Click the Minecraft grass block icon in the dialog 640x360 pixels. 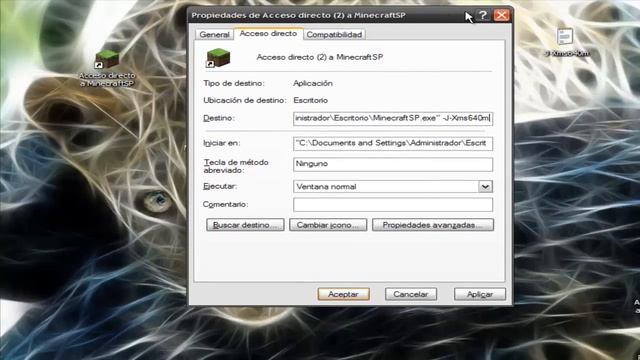coord(218,57)
